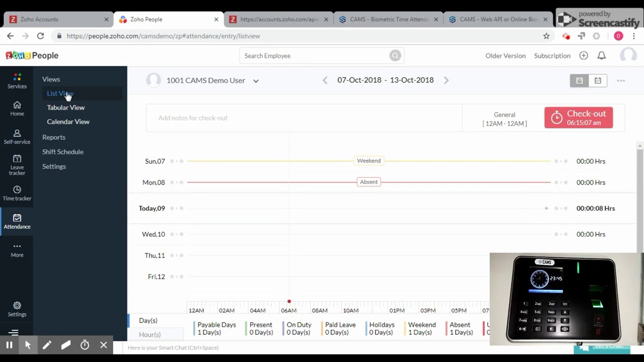
Task: Click the browser address bar URL
Action: click(164, 36)
